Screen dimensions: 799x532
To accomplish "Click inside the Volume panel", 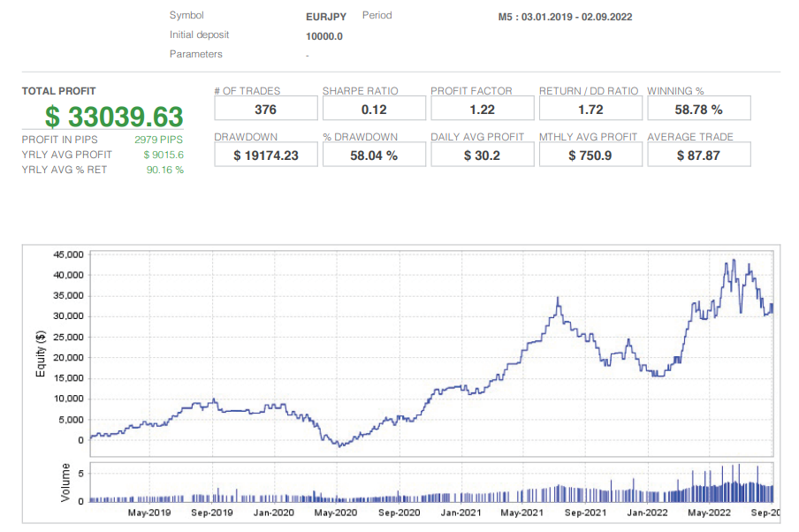I will click(398, 482).
